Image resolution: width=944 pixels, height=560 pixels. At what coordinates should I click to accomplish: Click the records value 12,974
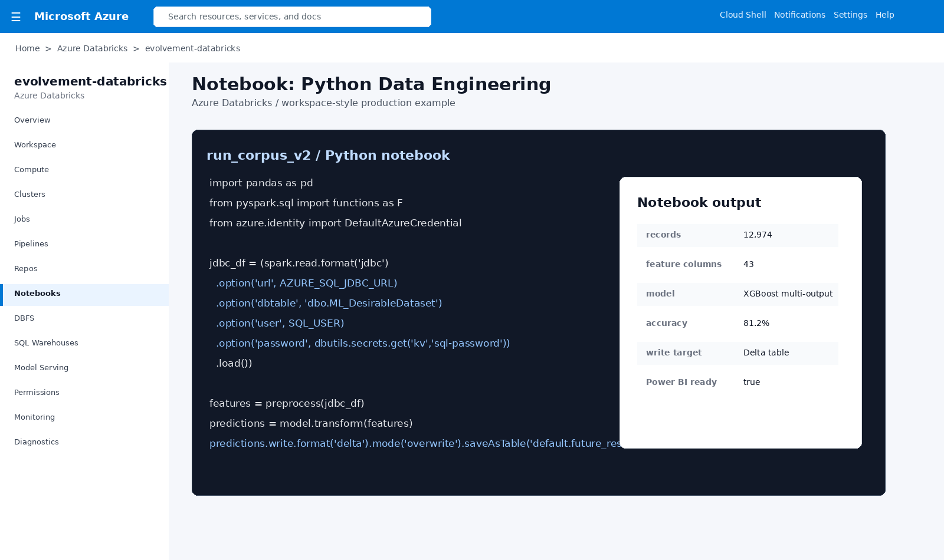coord(758,235)
